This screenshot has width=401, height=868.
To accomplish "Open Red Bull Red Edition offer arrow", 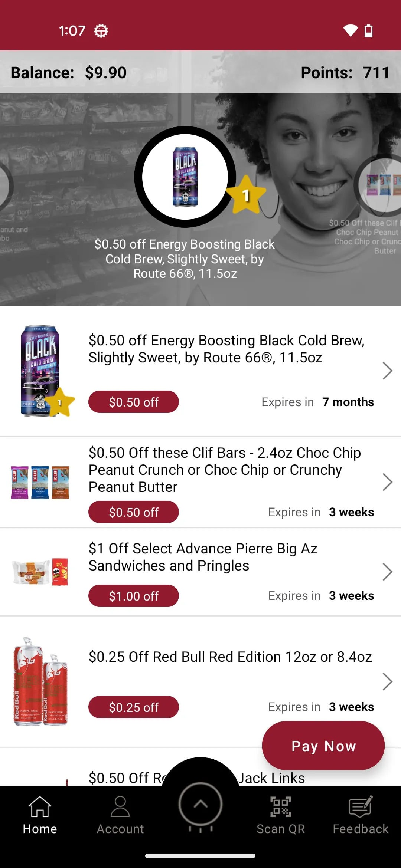I will coord(387,681).
